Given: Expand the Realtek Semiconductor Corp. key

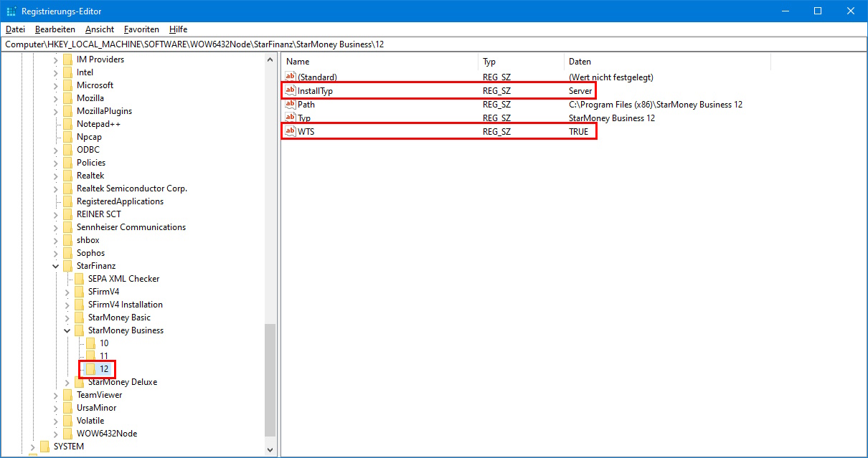Looking at the screenshot, I should pos(56,189).
